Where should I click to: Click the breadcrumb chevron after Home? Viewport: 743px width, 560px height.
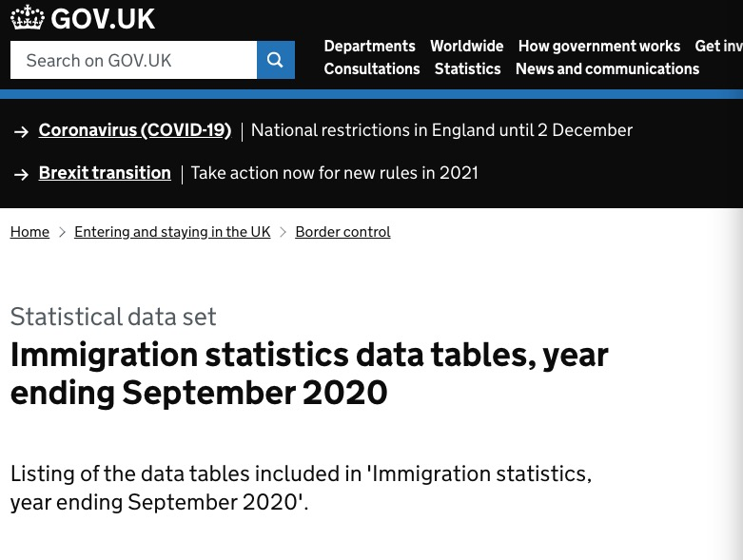pos(62,232)
